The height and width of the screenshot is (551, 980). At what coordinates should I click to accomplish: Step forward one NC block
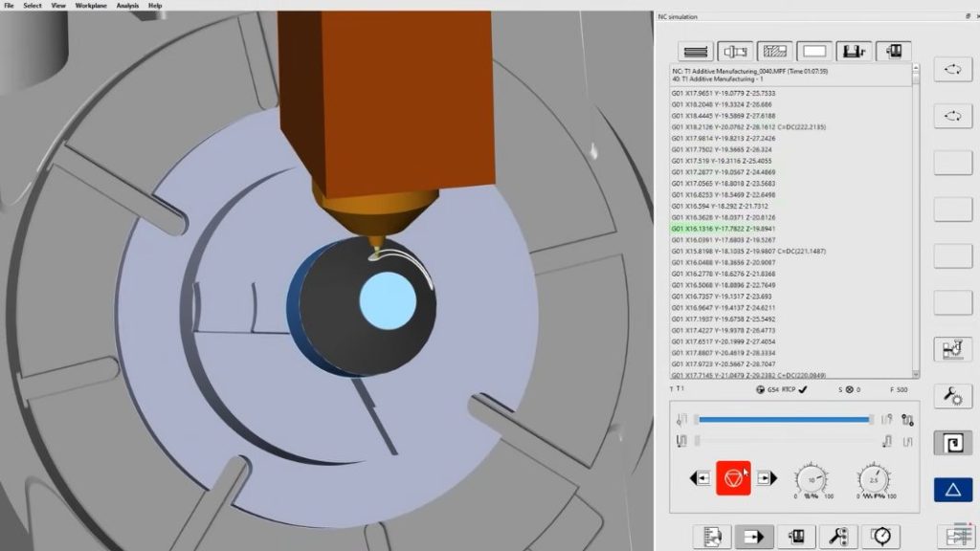[765, 476]
